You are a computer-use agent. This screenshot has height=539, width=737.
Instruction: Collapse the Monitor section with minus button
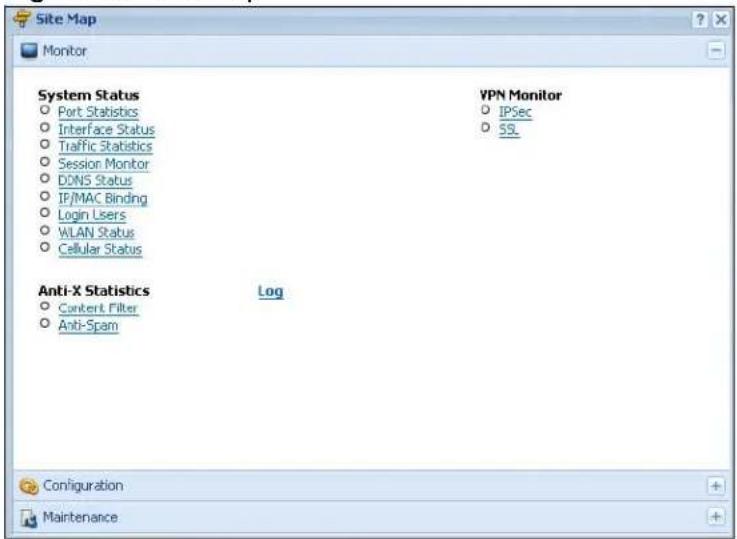716,51
